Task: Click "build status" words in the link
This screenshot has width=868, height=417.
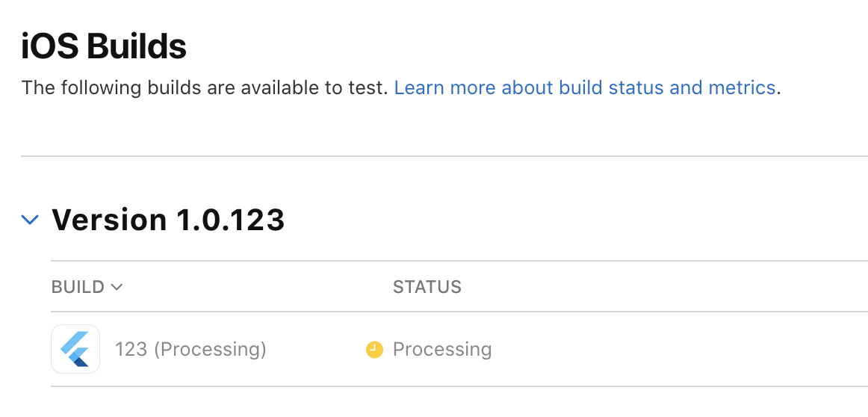Action: tap(610, 87)
